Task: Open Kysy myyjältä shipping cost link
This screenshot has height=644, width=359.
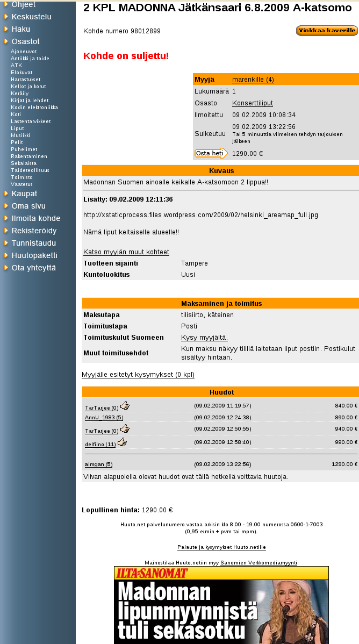Action: 204,338
